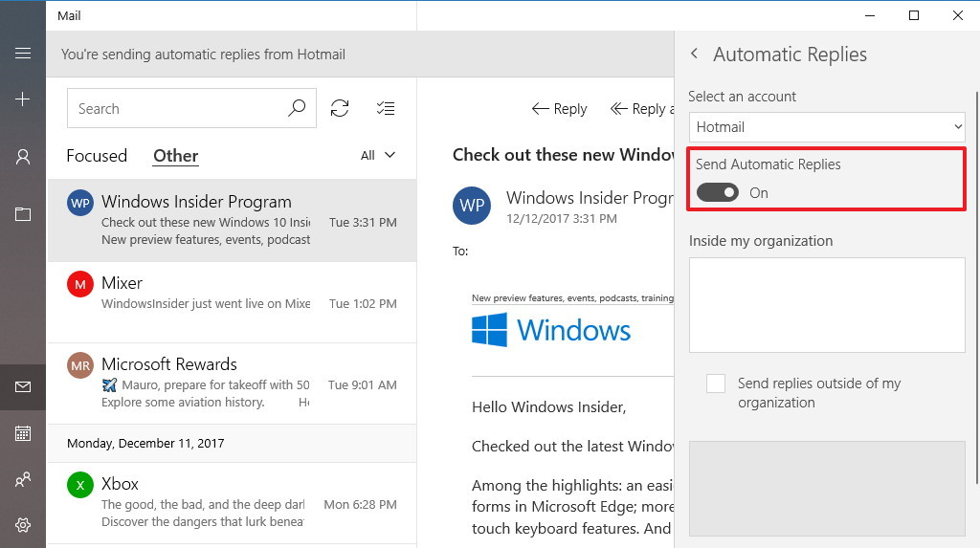Open the All filter dropdown
980x548 pixels.
(377, 155)
